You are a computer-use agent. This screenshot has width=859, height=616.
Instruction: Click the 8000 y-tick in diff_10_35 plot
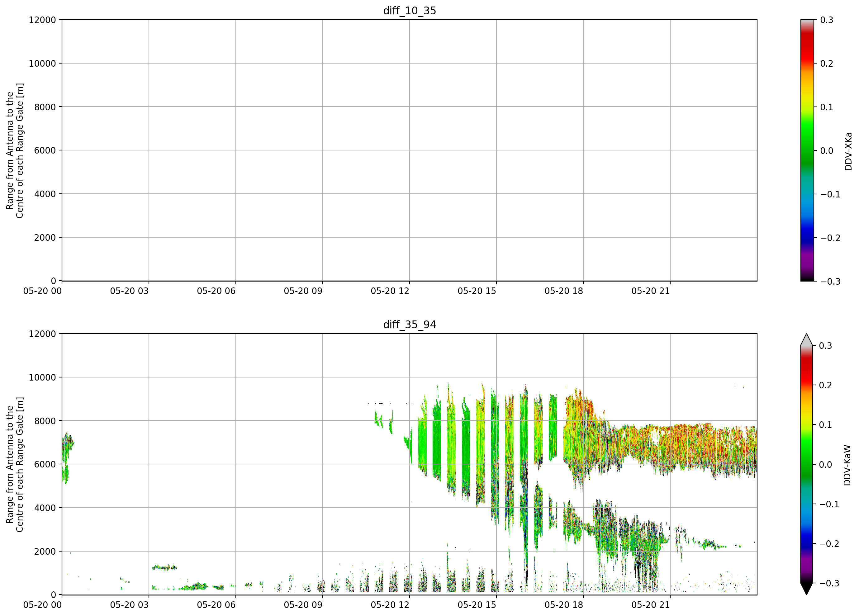[x=45, y=107]
